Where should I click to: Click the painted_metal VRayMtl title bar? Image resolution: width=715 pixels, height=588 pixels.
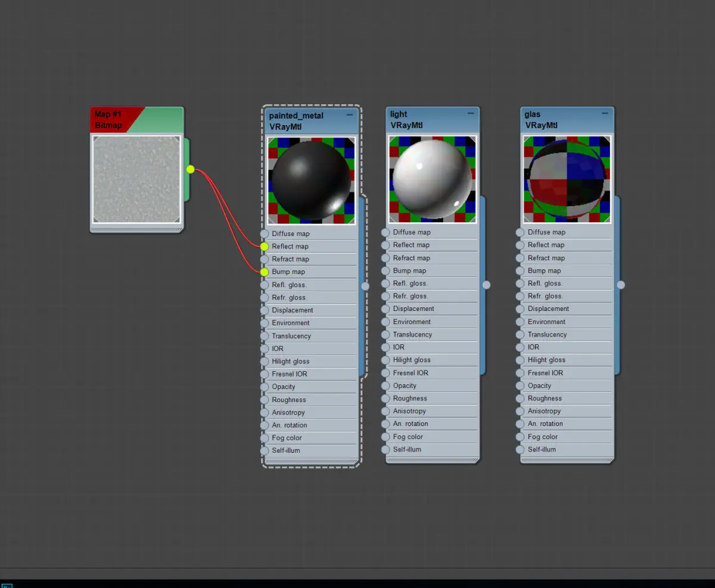(x=311, y=121)
